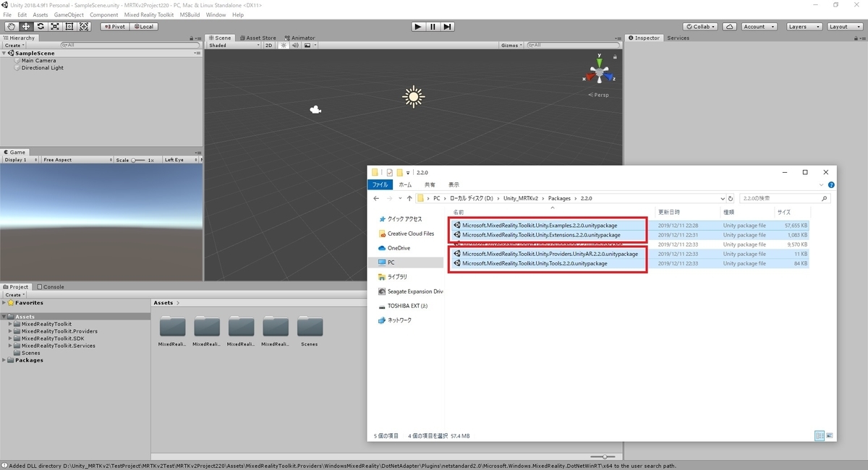
Task: Click the Persp projection label
Action: click(x=598, y=95)
